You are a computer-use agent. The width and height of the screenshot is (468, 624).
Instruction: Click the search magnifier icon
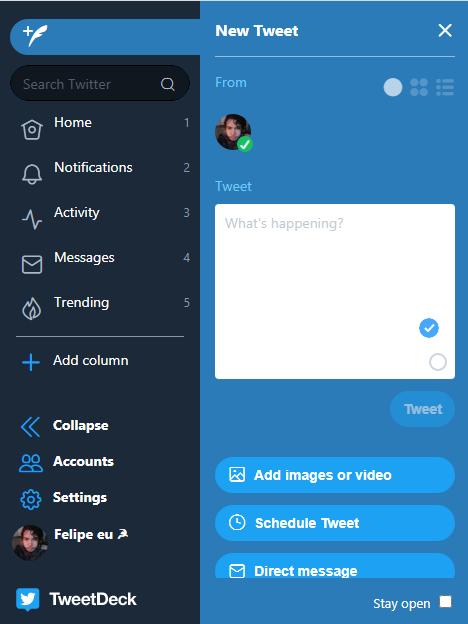point(168,84)
